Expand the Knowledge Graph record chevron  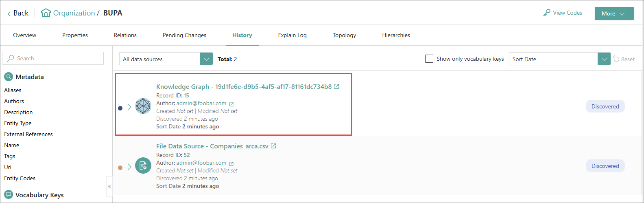129,107
